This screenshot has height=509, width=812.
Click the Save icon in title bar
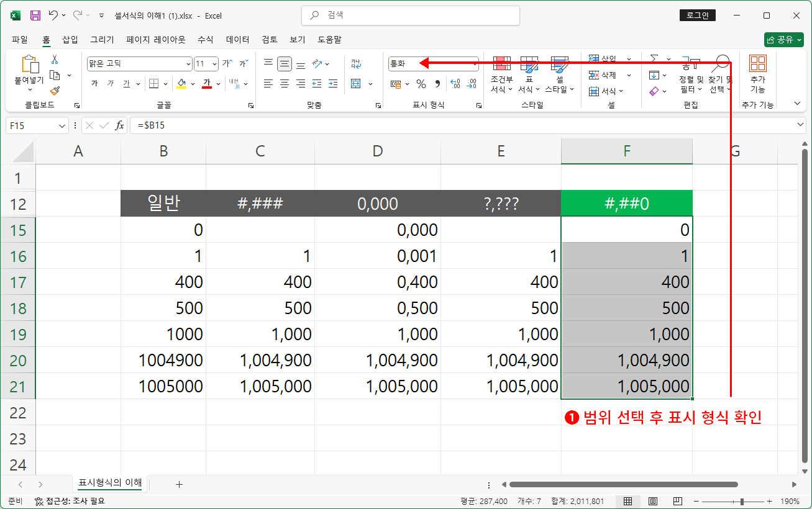click(x=35, y=16)
